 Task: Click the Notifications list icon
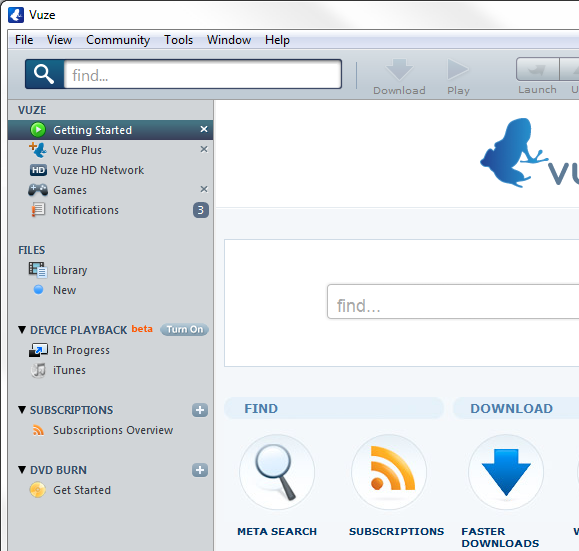coord(38,210)
